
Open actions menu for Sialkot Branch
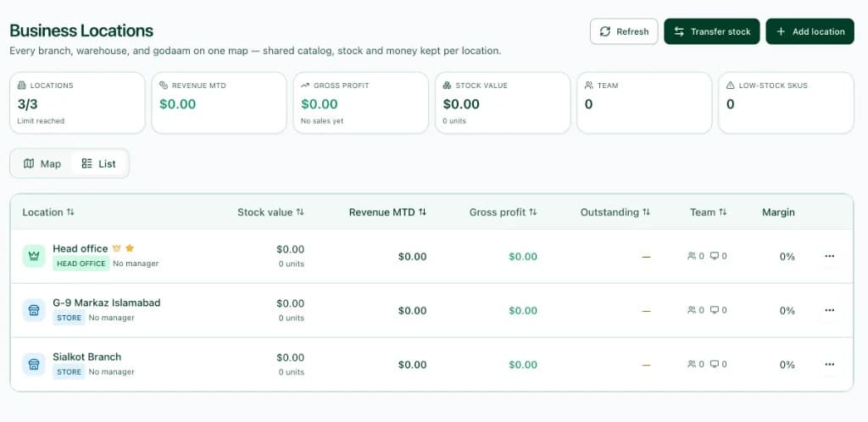point(829,364)
